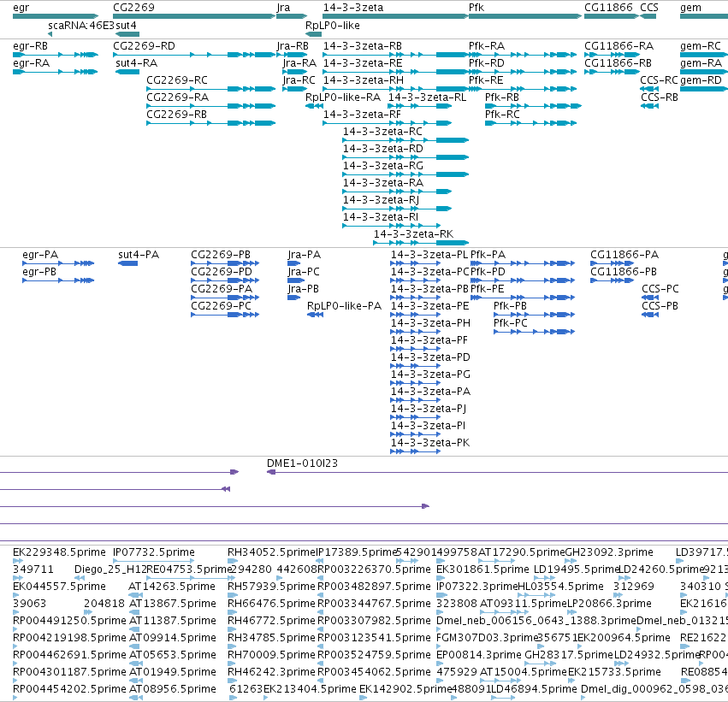728x702 pixels.
Task: Select the 14-3-3zeta-RG transcript
Action: click(x=405, y=174)
